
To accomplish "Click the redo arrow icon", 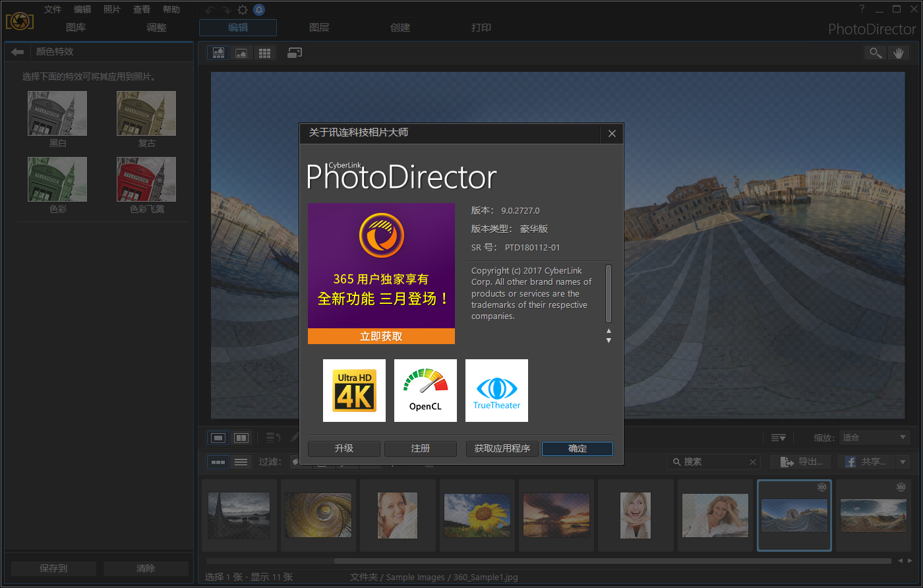I will coord(226,9).
